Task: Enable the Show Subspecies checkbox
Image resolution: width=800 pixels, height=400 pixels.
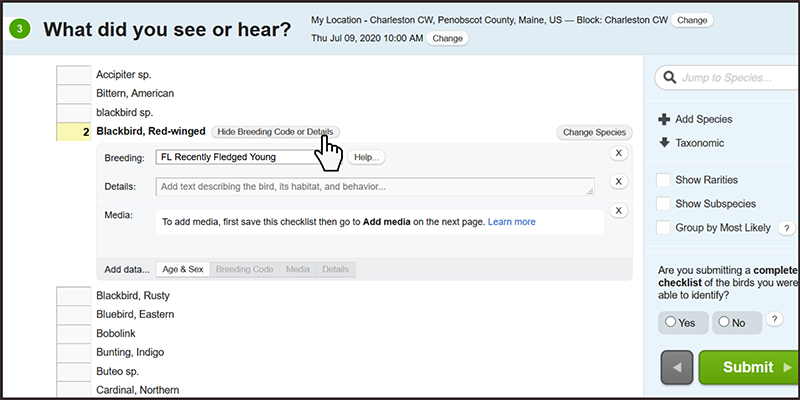Action: (663, 204)
